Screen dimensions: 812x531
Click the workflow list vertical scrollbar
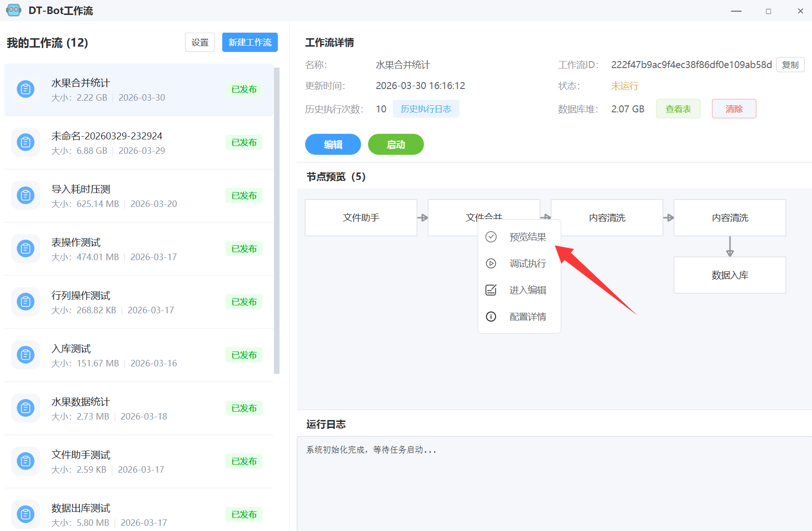pyautogui.click(x=277, y=220)
